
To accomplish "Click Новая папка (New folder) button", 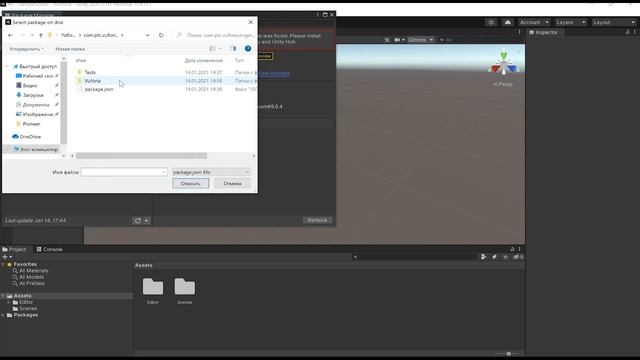I will (x=70, y=49).
